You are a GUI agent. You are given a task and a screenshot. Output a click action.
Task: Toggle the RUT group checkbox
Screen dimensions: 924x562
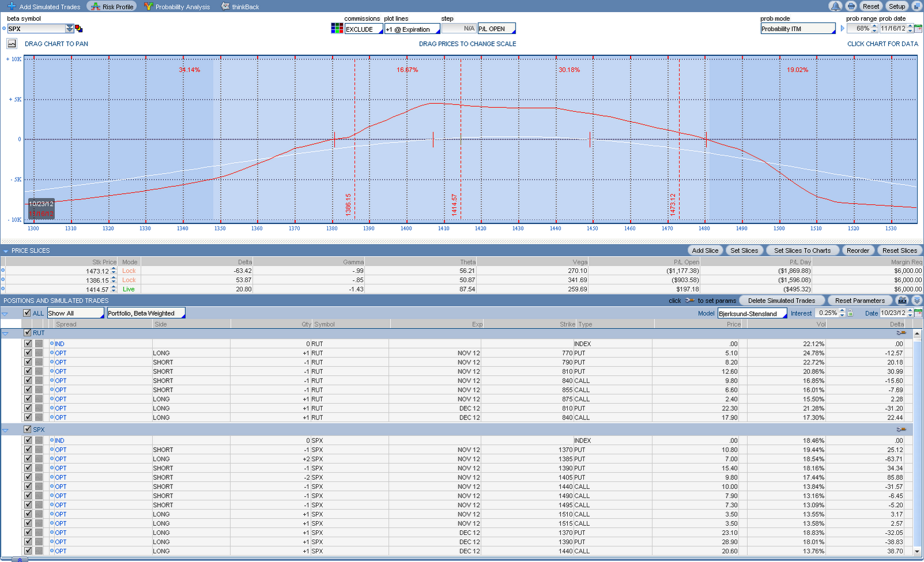click(x=27, y=332)
